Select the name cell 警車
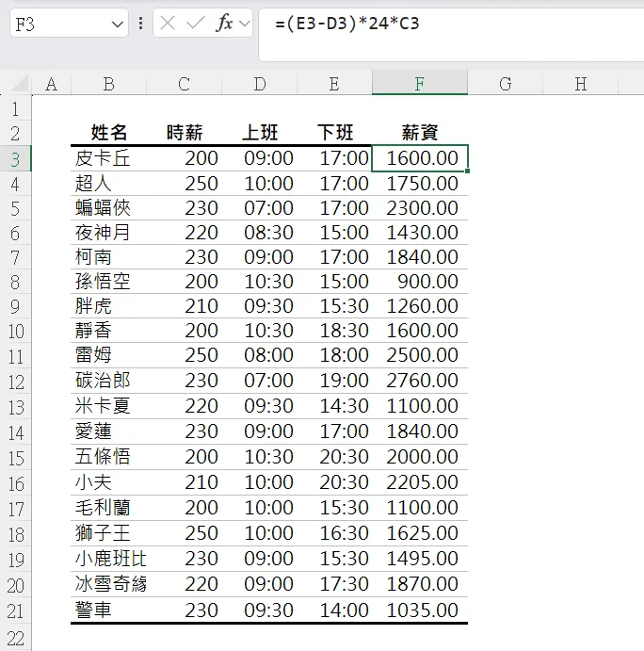644x651 pixels. click(x=108, y=610)
